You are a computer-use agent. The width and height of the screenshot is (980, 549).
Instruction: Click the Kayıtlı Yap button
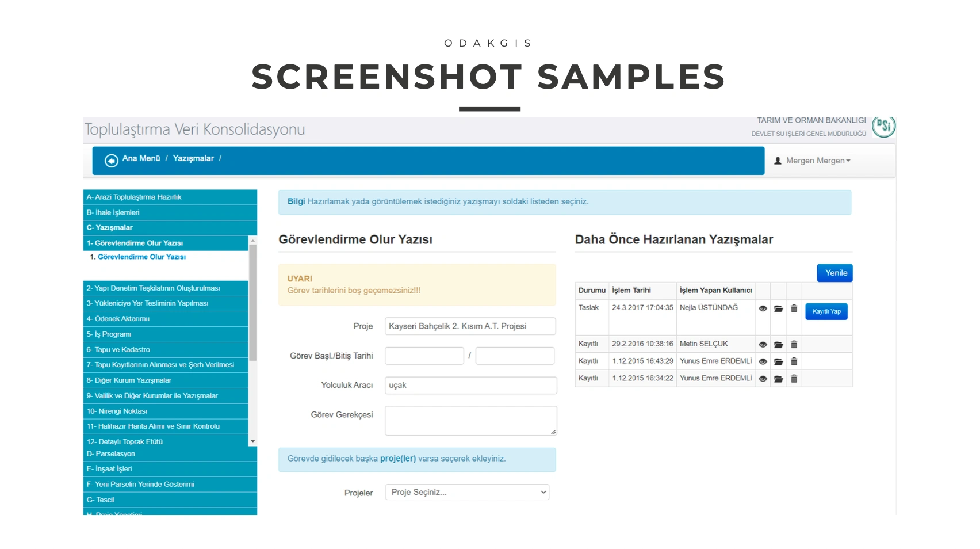826,311
